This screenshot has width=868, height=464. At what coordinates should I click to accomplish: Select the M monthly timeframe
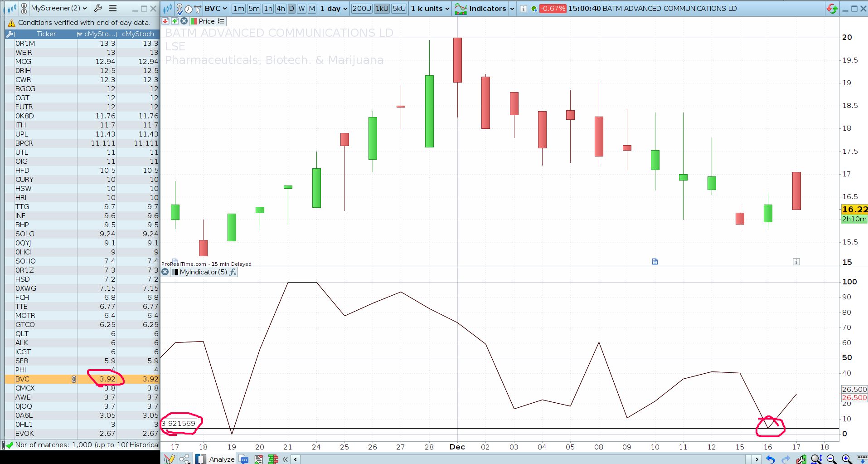pyautogui.click(x=312, y=8)
